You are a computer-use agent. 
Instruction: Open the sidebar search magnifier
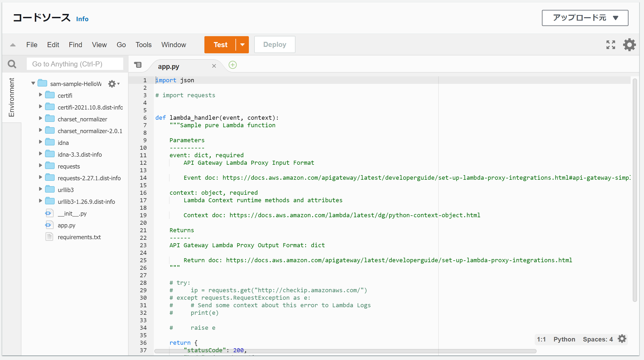12,64
